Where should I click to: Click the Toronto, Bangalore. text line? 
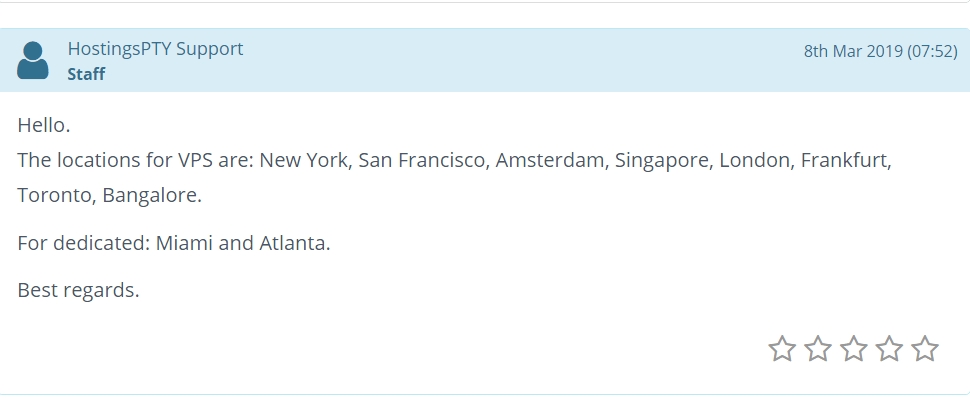point(109,196)
